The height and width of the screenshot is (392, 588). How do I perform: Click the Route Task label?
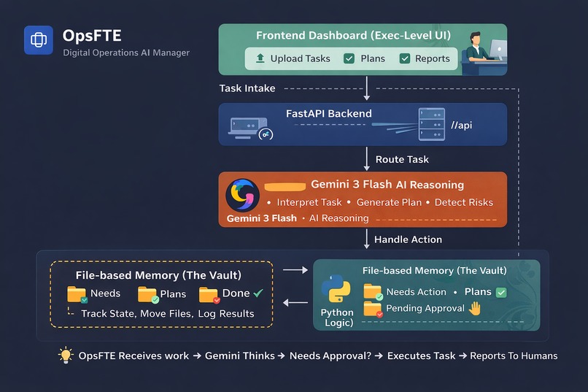point(402,159)
